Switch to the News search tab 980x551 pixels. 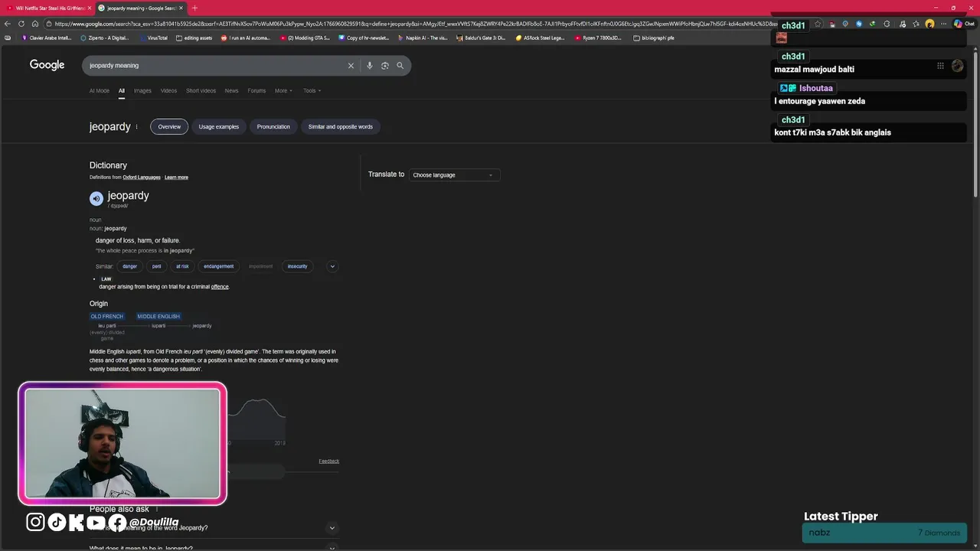[231, 91]
